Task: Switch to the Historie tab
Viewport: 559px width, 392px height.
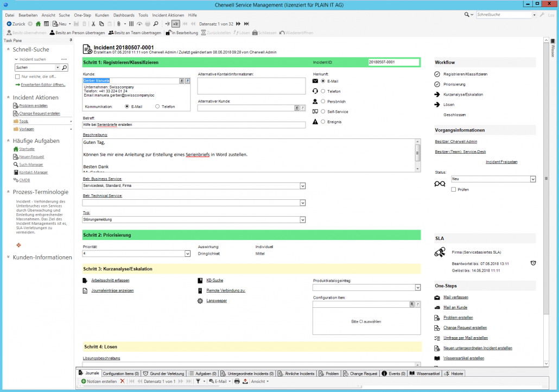Action: (x=454, y=374)
